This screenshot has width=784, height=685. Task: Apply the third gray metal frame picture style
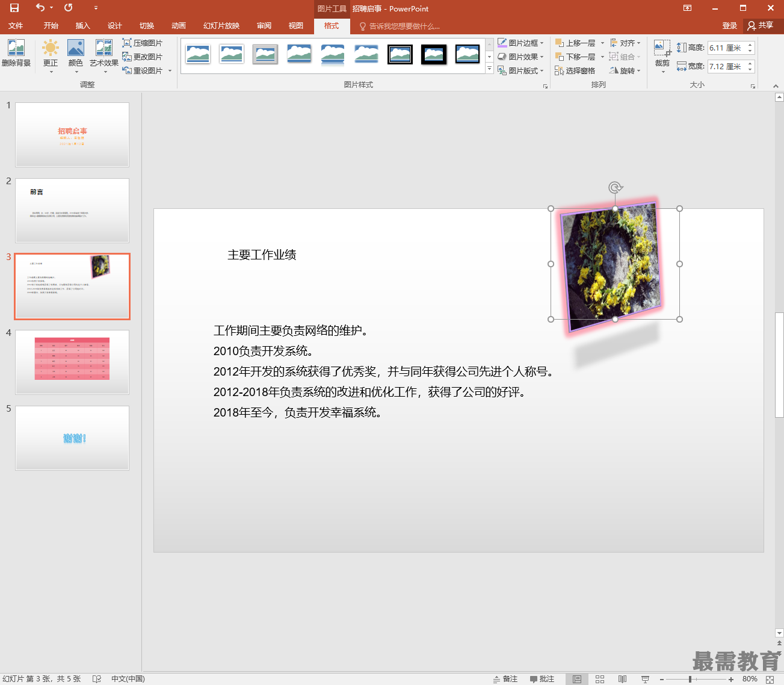pyautogui.click(x=265, y=54)
